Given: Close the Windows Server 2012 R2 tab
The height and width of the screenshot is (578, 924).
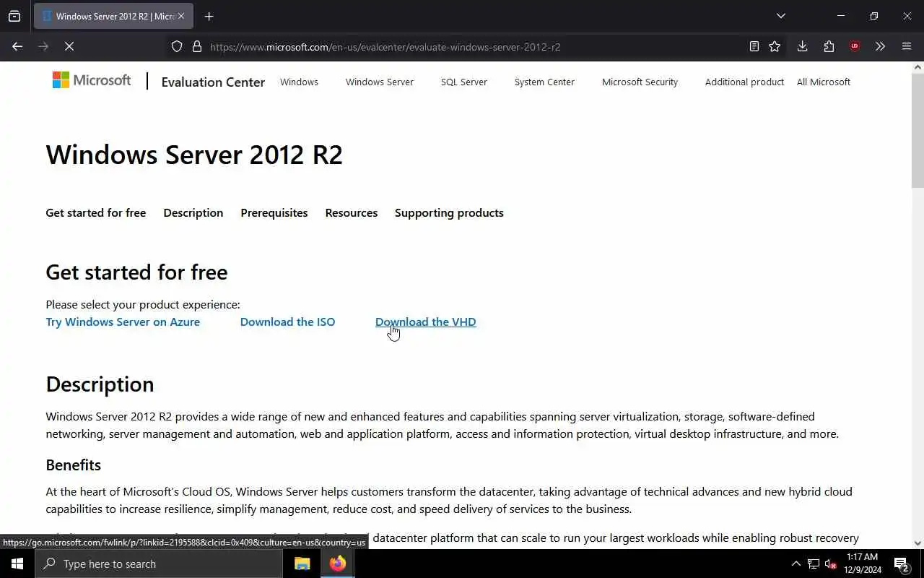Looking at the screenshot, I should click(180, 16).
